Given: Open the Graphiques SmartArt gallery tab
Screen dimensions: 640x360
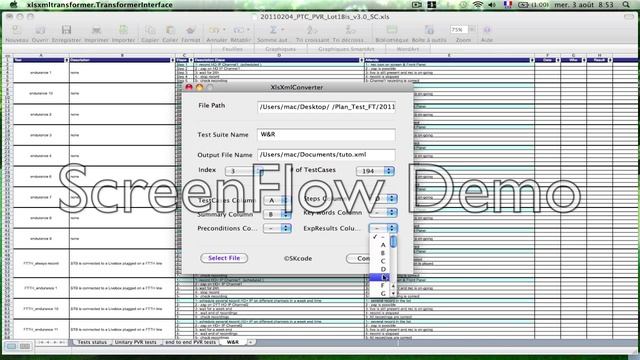Looking at the screenshot, I should (346, 49).
